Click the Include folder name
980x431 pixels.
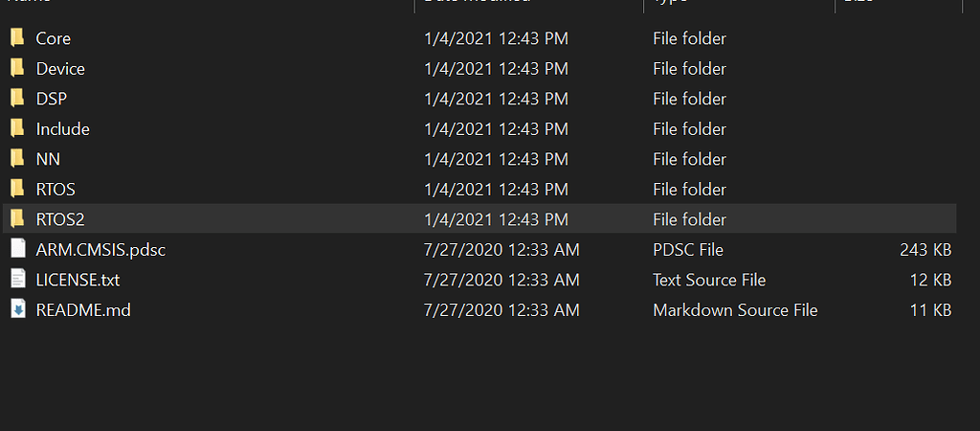[62, 129]
